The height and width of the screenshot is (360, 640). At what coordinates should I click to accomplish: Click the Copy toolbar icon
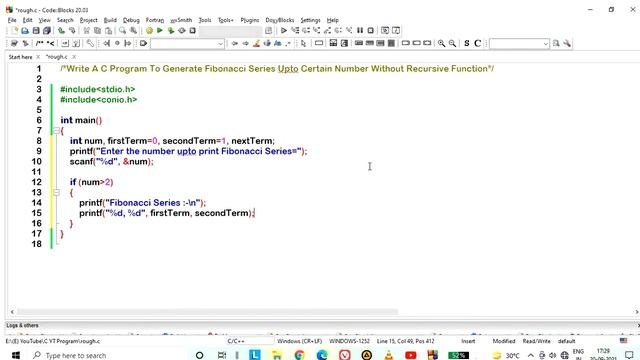click(97, 31)
